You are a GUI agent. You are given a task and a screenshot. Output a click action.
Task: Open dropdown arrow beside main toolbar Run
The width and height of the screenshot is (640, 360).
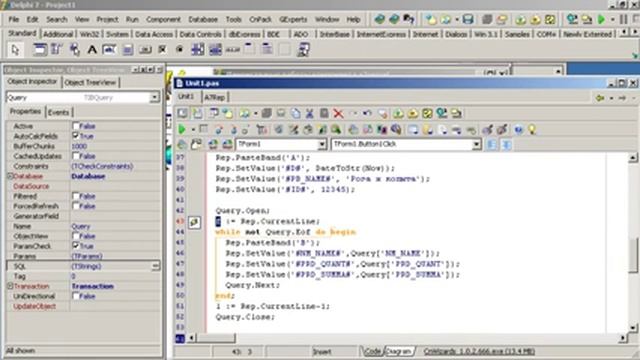click(x=612, y=19)
